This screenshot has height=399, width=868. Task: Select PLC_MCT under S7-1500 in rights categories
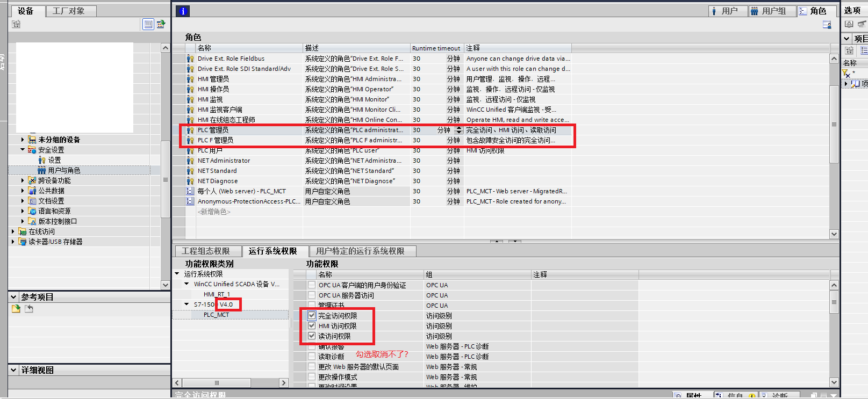coord(216,315)
